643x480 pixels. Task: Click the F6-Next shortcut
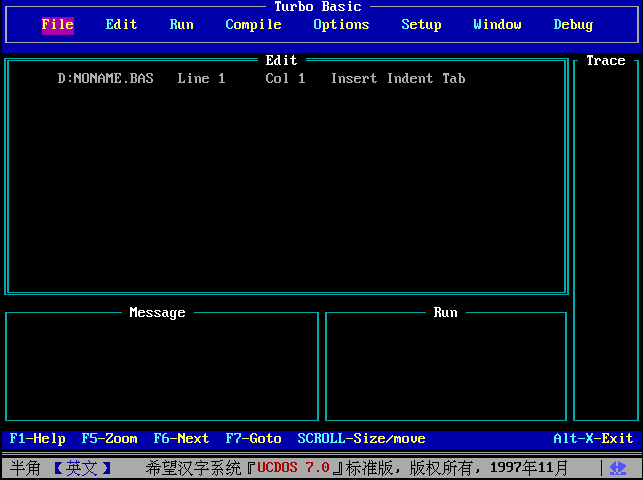point(181,439)
